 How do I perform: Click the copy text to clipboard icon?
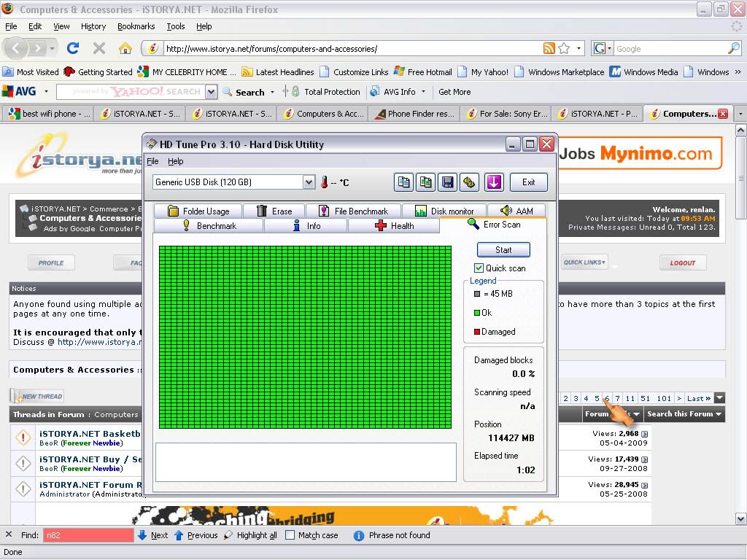click(x=403, y=182)
